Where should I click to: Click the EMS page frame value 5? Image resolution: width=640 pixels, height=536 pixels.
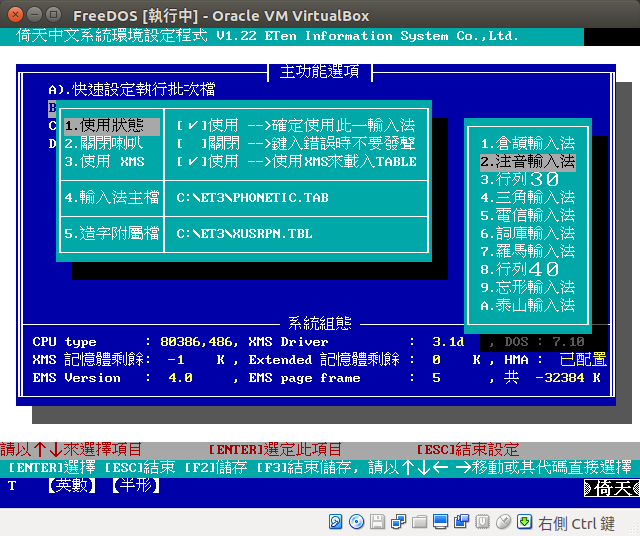436,378
